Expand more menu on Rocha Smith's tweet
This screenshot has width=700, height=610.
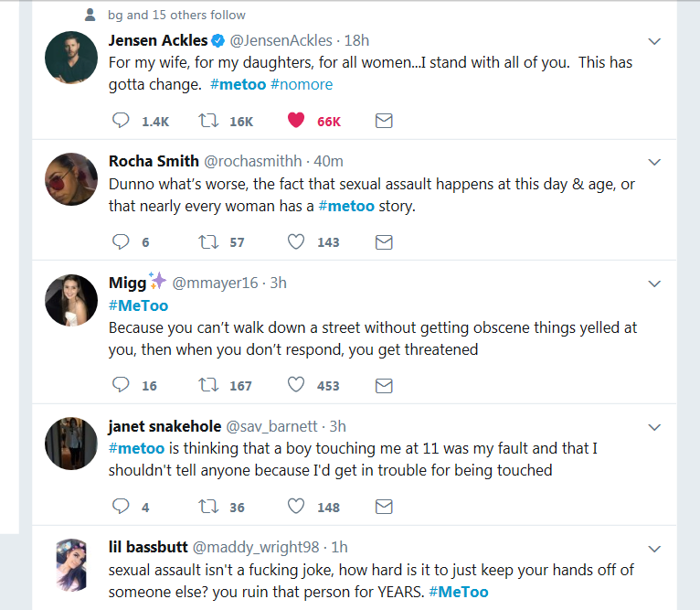click(654, 162)
